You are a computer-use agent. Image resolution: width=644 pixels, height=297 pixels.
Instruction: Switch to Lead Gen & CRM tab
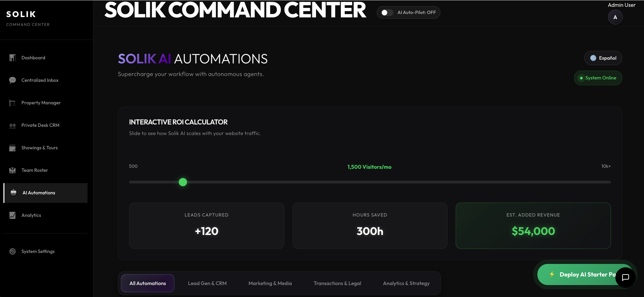click(207, 283)
